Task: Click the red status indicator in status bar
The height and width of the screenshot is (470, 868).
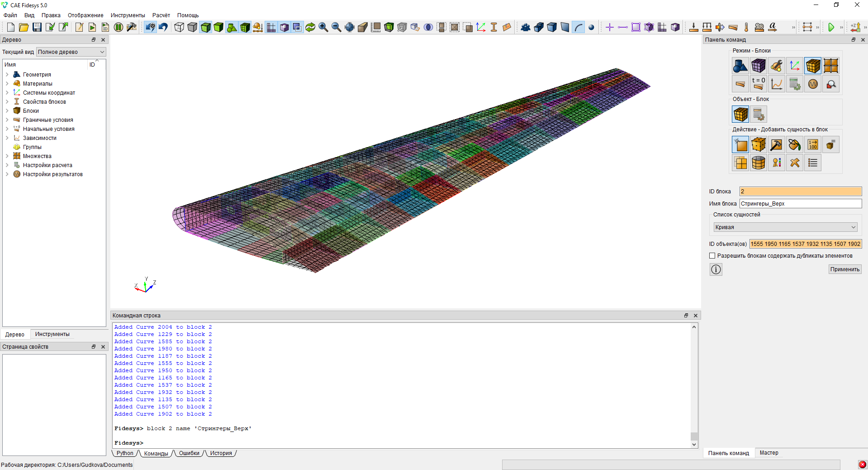Action: (863, 465)
